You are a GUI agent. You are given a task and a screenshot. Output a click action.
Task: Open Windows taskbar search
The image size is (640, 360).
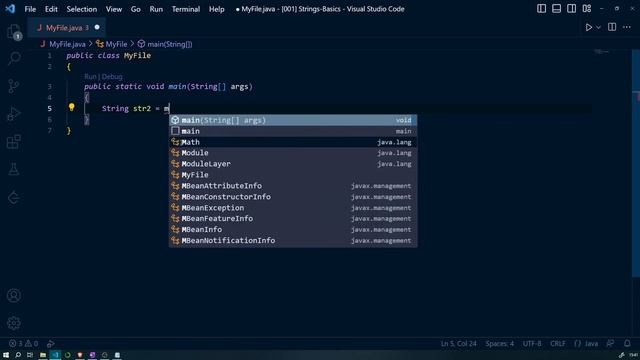[x=18, y=355]
